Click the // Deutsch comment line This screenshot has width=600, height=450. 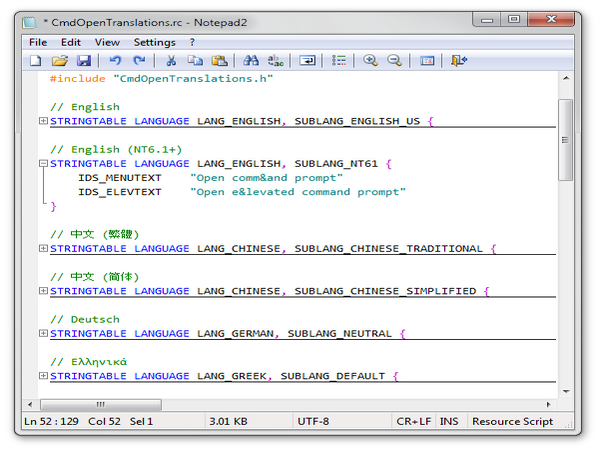85,319
